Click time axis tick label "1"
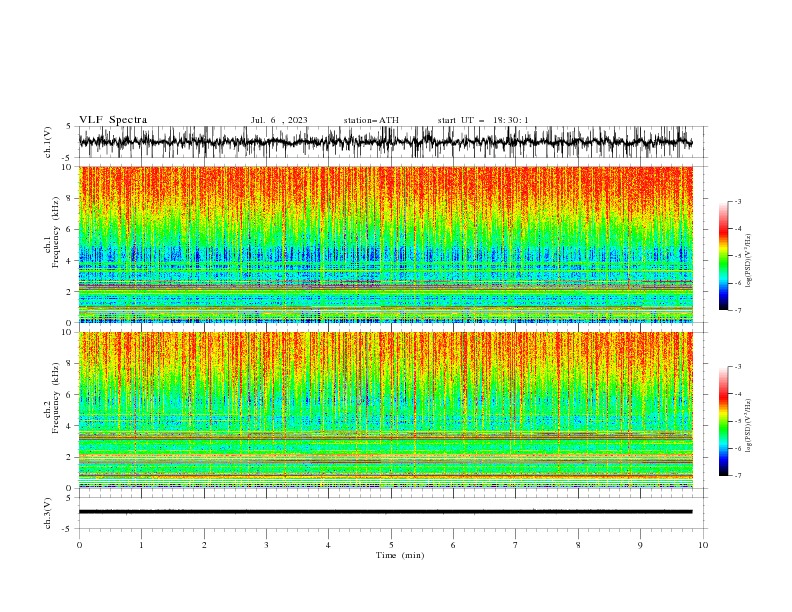 pyautogui.click(x=141, y=545)
